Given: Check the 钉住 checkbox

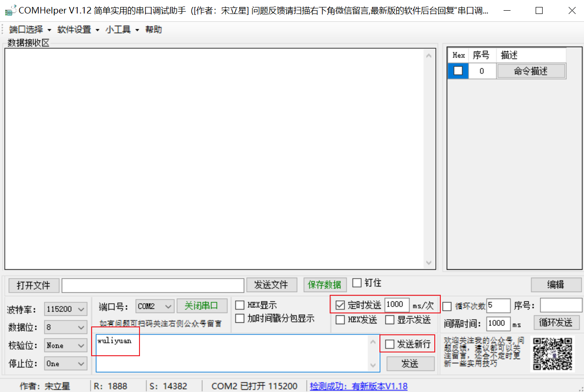Looking at the screenshot, I should (357, 282).
